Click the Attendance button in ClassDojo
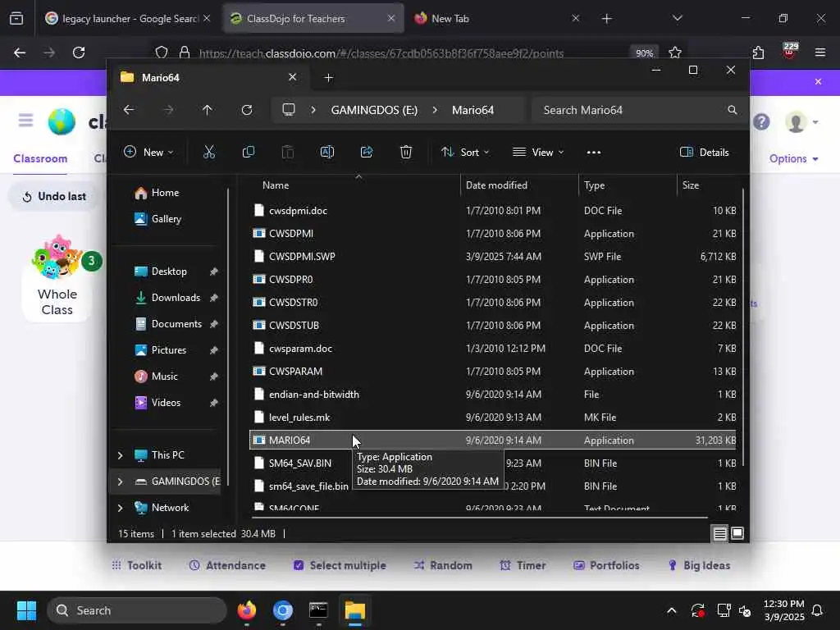Image resolution: width=840 pixels, height=630 pixels. (227, 565)
